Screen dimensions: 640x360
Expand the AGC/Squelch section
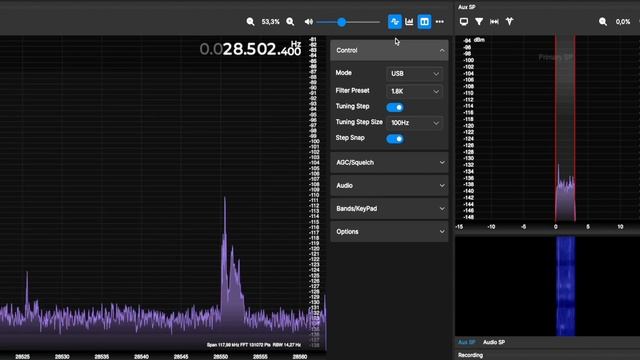(389, 162)
